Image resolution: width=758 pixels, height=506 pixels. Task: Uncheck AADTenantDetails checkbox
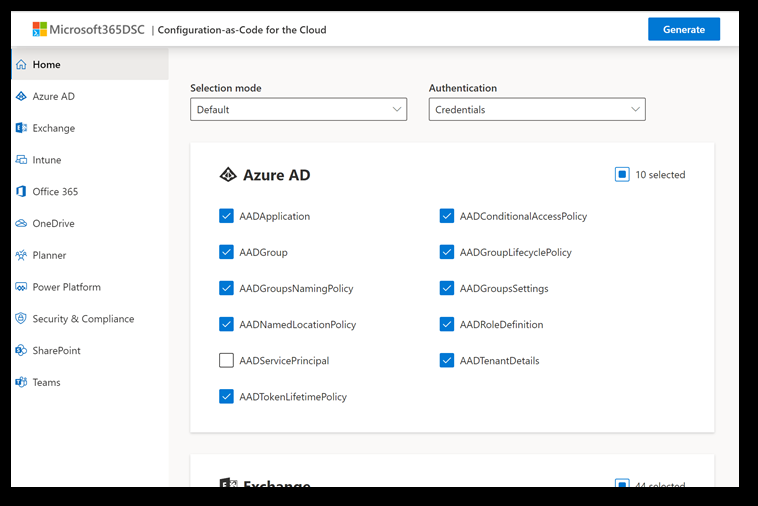click(447, 361)
